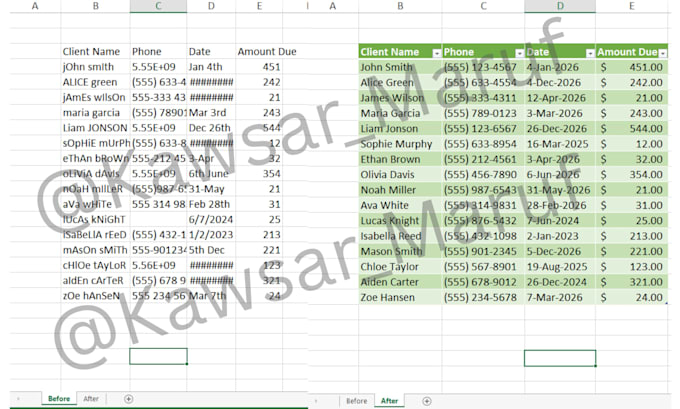This screenshot has height=409, width=680.
Task: Select column E header in the right sheet
Action: 631,6
